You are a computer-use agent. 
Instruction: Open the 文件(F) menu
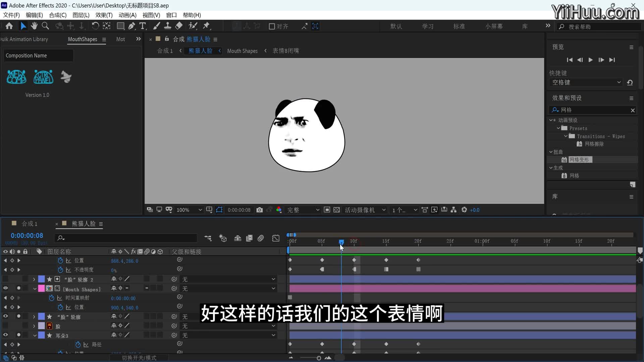tap(11, 15)
